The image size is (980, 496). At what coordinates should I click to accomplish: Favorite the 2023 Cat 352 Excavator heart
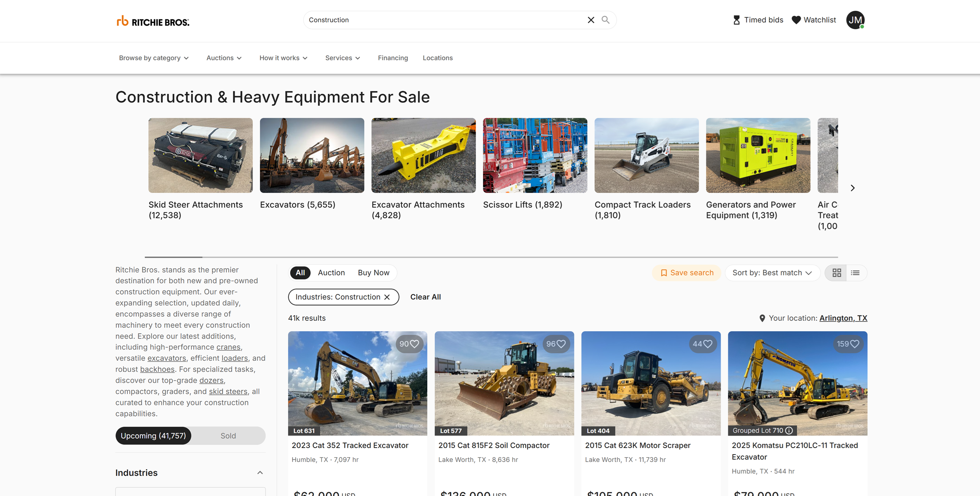tap(414, 344)
